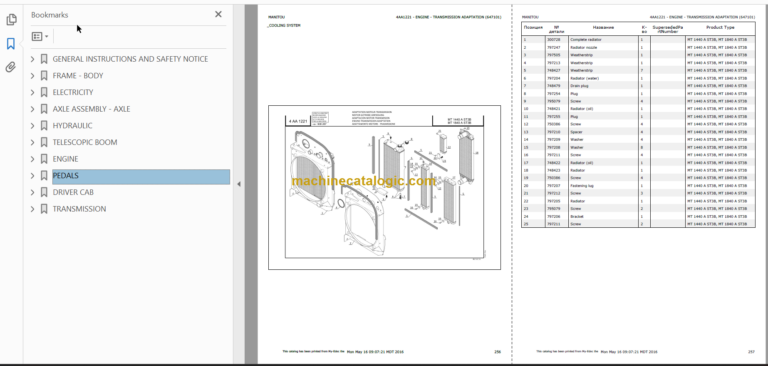Expand the TRANSMISSION bookmark
Screen dimensions: 768x366
33,209
